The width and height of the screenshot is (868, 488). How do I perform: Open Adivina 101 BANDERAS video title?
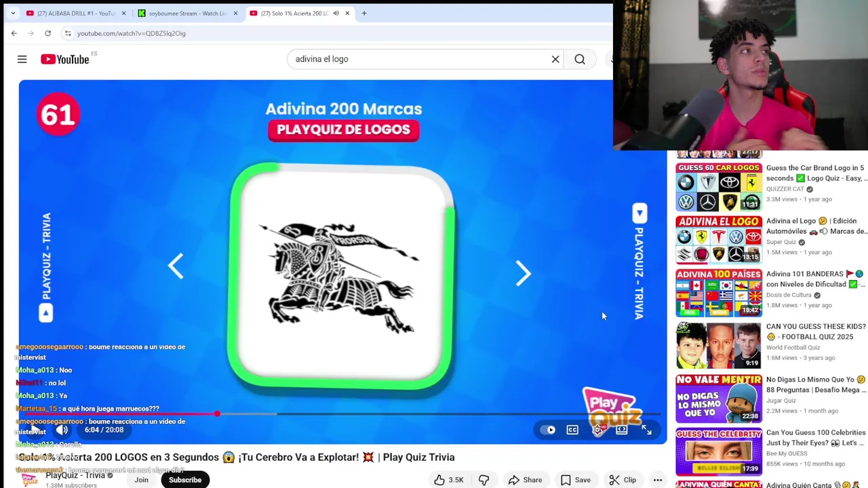point(816,279)
